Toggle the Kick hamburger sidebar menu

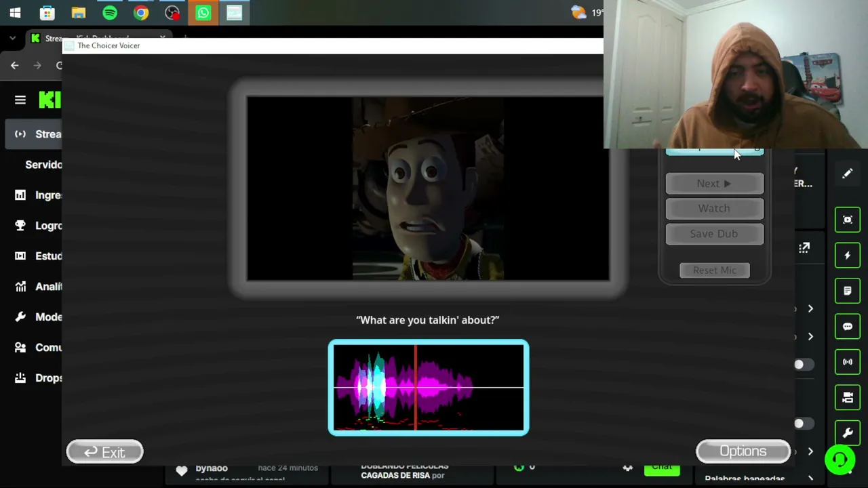click(20, 100)
